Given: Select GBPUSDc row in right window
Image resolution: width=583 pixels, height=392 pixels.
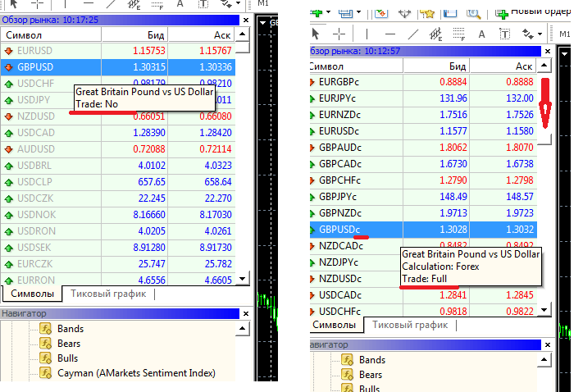Looking at the screenshot, I should [x=423, y=230].
